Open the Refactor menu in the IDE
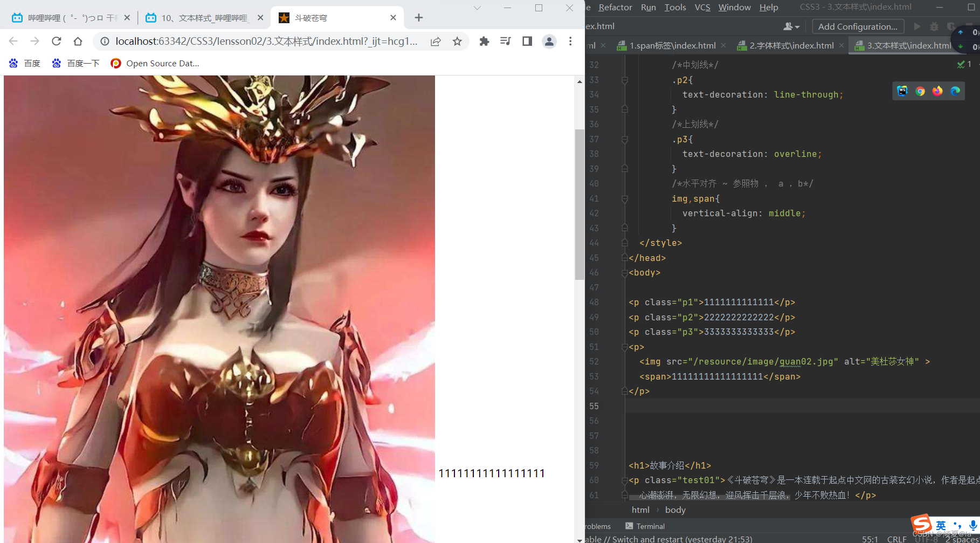This screenshot has height=543, width=980. pyautogui.click(x=615, y=7)
